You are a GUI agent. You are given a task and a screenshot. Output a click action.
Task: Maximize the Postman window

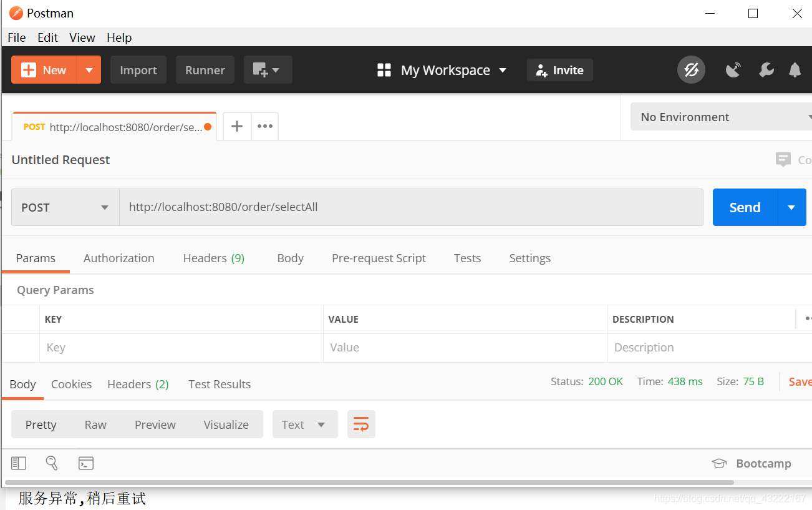pos(753,13)
